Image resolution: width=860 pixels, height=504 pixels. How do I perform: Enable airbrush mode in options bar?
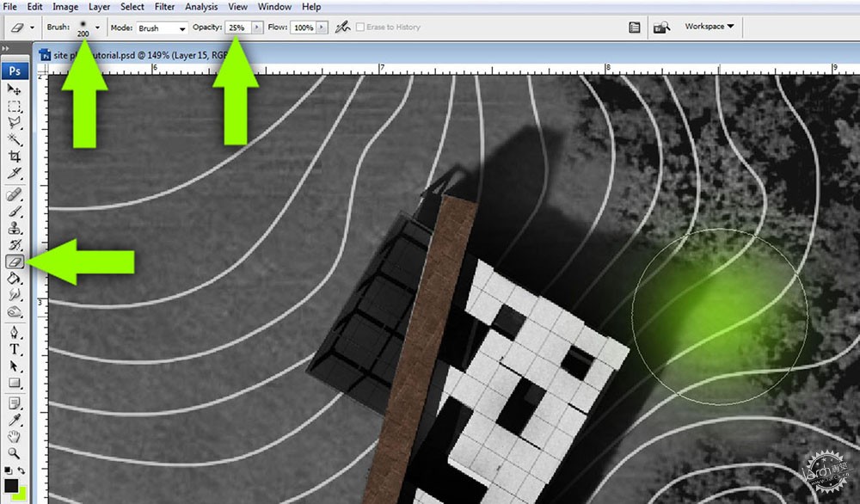coord(343,27)
